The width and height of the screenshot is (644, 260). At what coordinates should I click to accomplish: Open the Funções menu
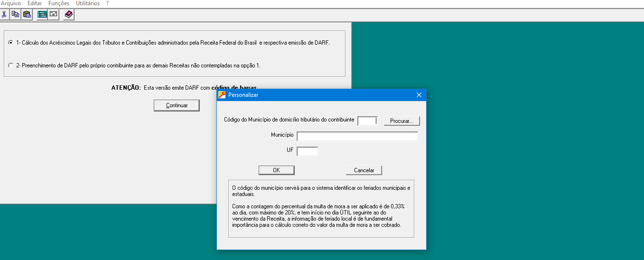point(59,3)
